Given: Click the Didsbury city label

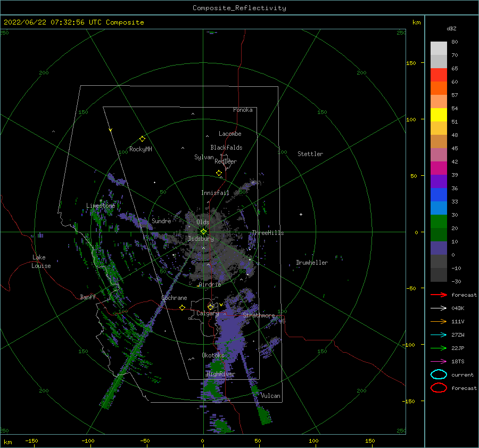Looking at the screenshot, I should 201,239.
